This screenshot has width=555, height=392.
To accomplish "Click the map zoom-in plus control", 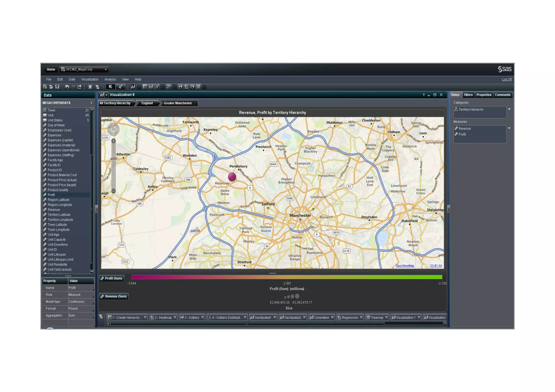I will (114, 141).
